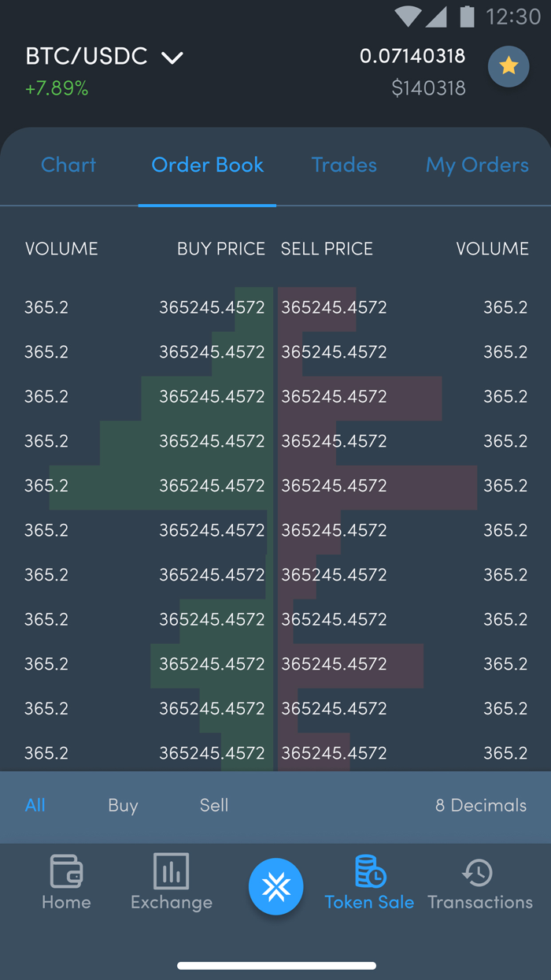This screenshot has height=980, width=551.
Task: View the My Orders tab
Action: pos(477,165)
